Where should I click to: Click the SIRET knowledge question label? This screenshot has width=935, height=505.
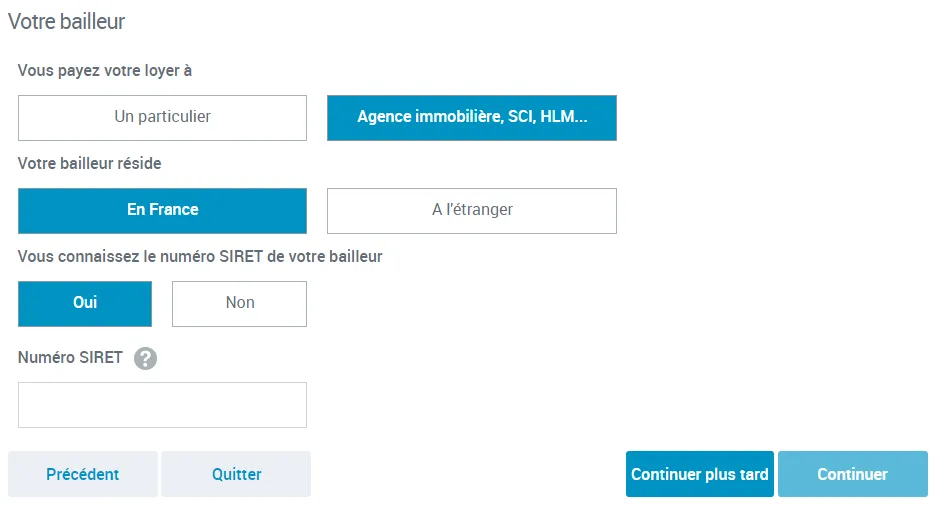click(x=200, y=256)
